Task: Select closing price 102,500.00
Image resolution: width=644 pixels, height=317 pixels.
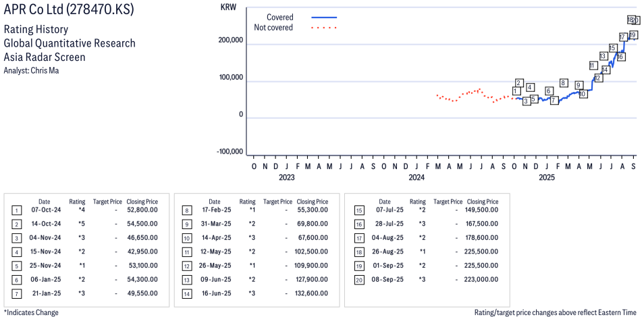Action: tap(311, 251)
